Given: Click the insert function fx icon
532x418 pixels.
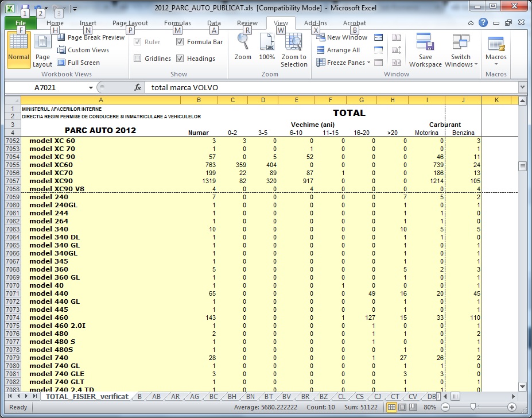Looking at the screenshot, I should coord(137,88).
